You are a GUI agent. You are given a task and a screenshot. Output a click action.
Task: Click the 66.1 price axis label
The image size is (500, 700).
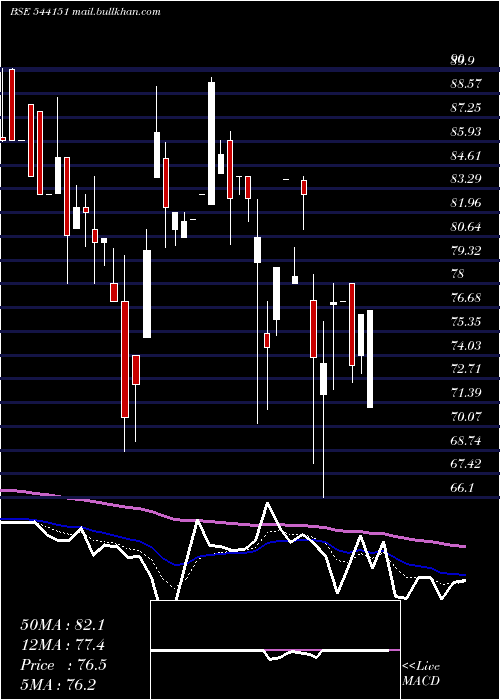click(x=462, y=488)
